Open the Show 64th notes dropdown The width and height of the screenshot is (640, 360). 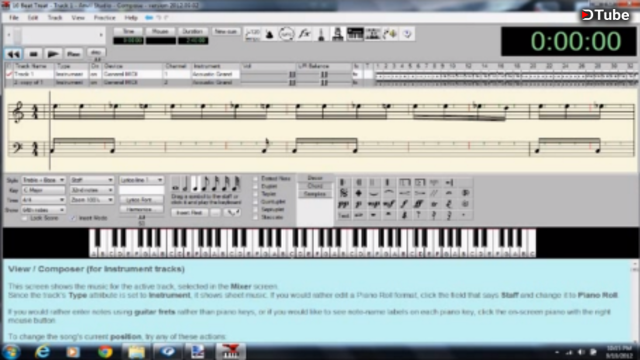(x=43, y=210)
